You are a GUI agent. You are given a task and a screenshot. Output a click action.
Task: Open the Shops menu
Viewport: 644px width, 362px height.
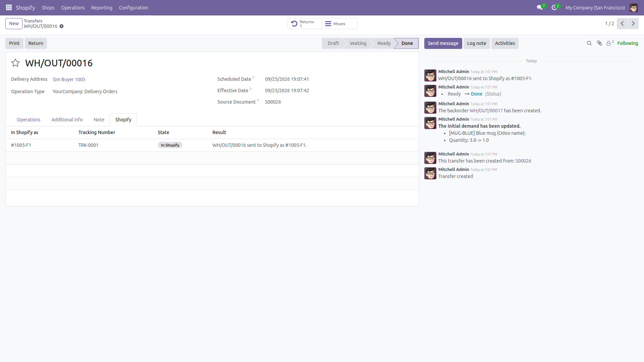point(48,7)
